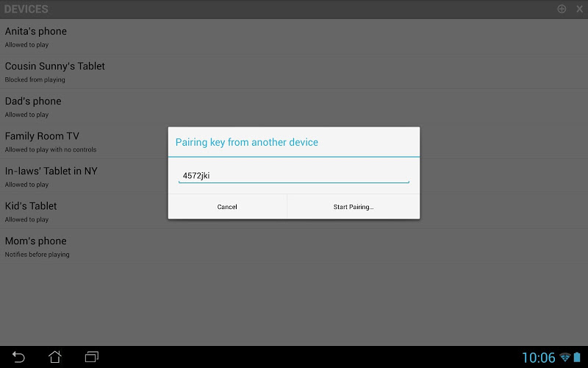Select Anita's phone device row
The height and width of the screenshot is (368, 588).
pyautogui.click(x=294, y=36)
